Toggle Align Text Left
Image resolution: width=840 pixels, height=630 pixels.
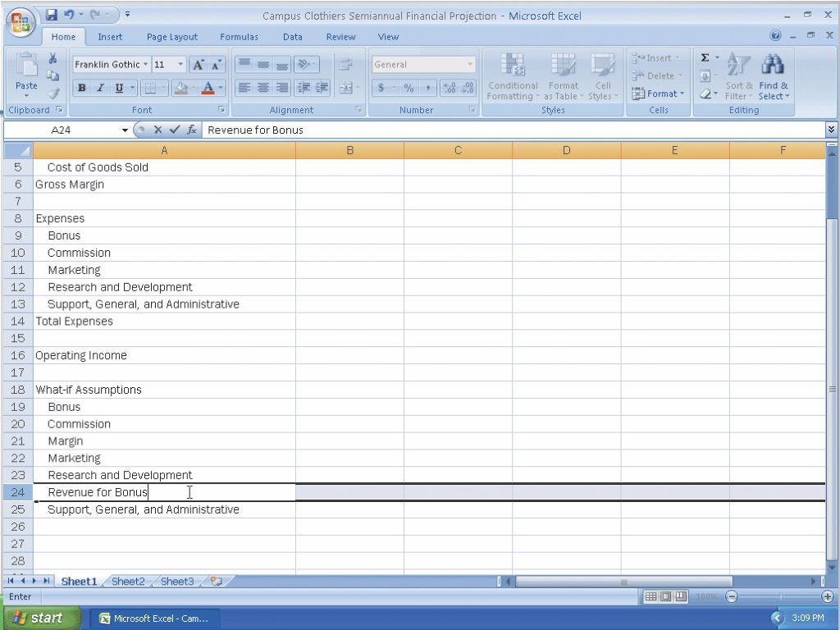pyautogui.click(x=244, y=87)
